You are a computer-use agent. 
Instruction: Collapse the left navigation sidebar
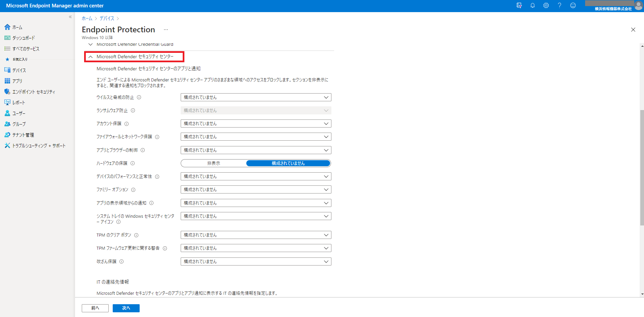(70, 17)
